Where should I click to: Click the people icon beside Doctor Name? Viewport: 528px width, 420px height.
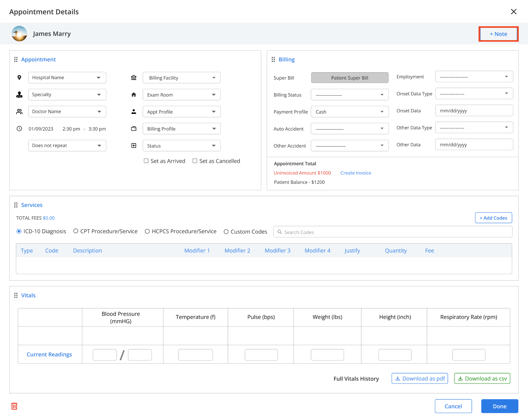click(19, 112)
